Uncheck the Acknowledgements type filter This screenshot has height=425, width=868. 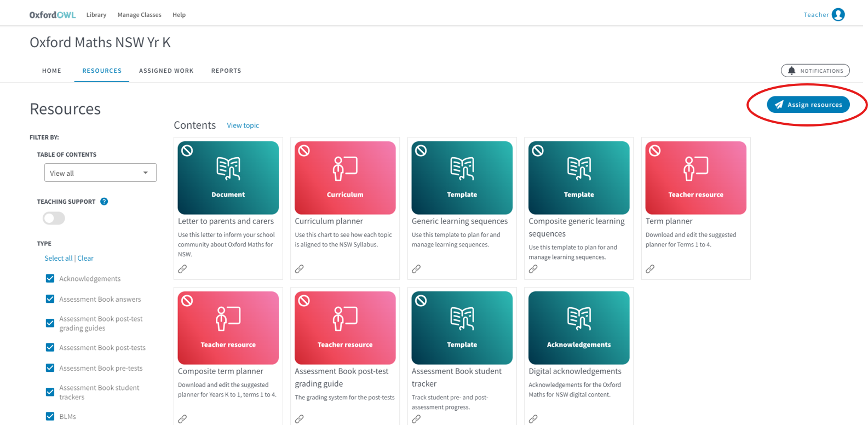click(x=50, y=278)
